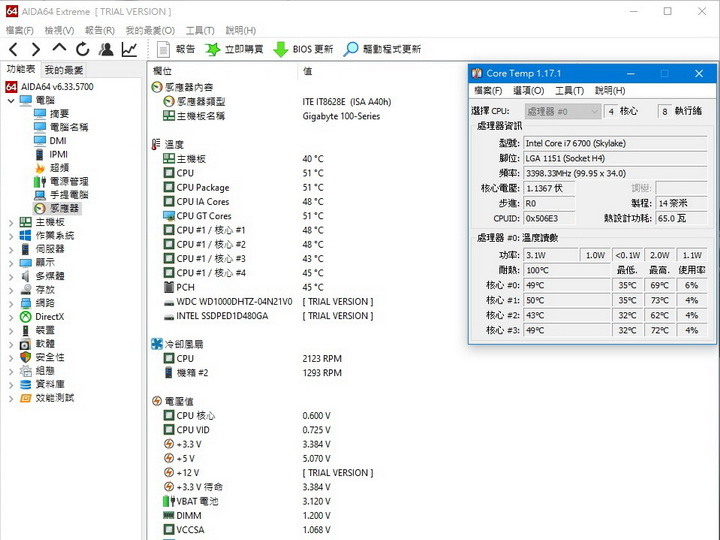Open Core Temp 選項(O) menu
720x540 pixels.
pos(529,90)
